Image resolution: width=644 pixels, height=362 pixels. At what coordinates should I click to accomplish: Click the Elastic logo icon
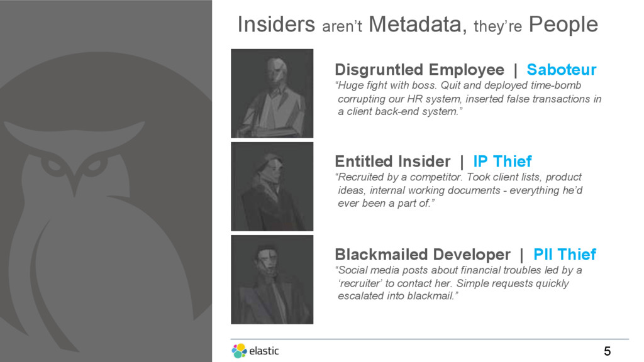point(239,351)
